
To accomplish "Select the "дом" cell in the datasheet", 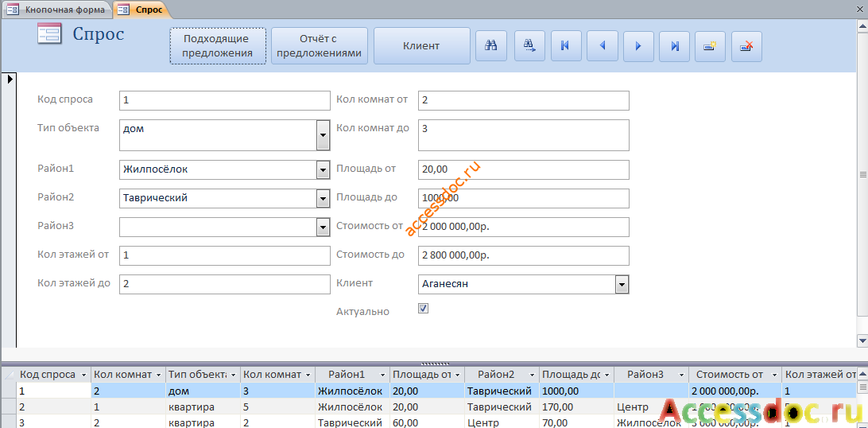I will pyautogui.click(x=203, y=391).
